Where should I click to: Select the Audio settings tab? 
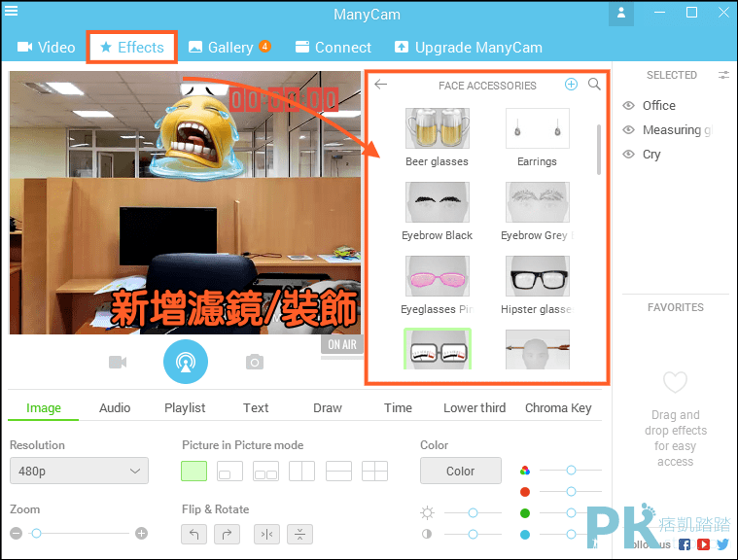115,408
